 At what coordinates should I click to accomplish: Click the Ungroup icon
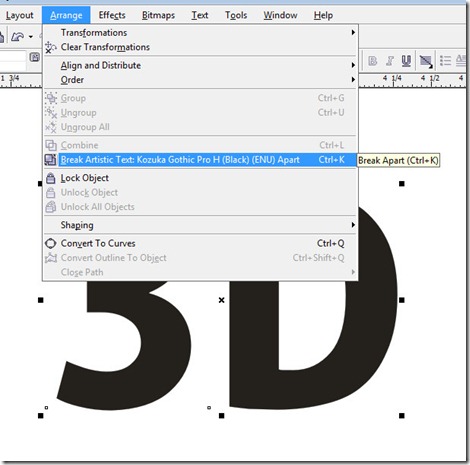(51, 113)
